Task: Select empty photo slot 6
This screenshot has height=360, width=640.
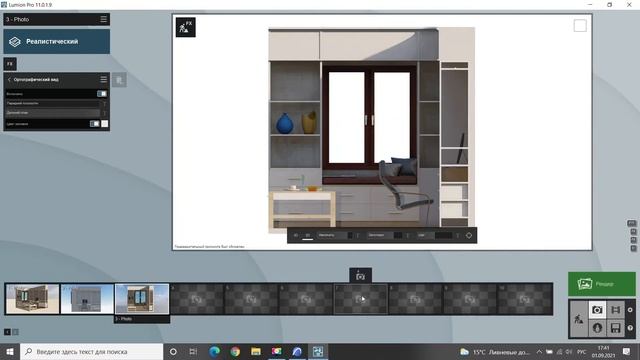Action: 306,299
